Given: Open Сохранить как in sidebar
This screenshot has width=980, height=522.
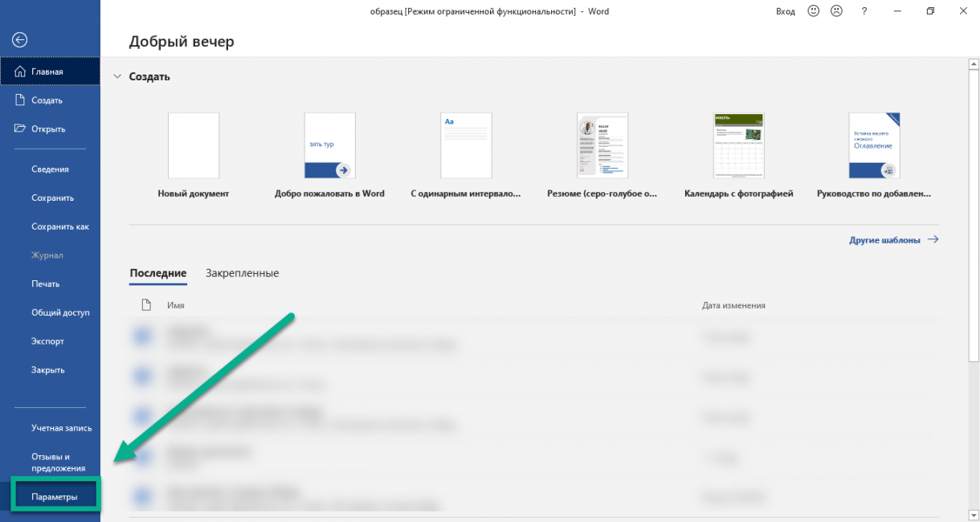Looking at the screenshot, I should [x=60, y=226].
